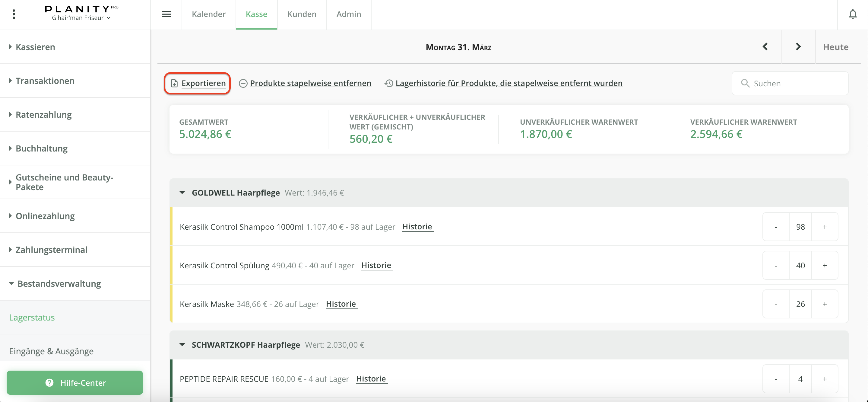This screenshot has width=868, height=402.
Task: Expand Transaktionen sidebar section
Action: pos(45,81)
